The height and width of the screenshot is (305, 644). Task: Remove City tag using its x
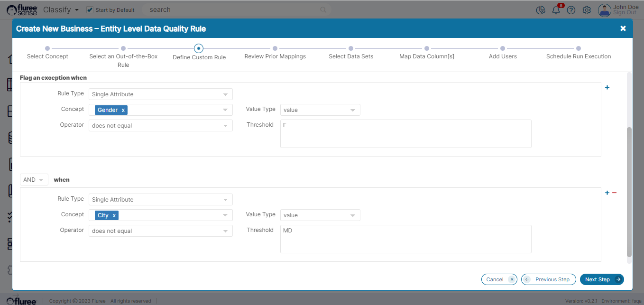(x=114, y=215)
